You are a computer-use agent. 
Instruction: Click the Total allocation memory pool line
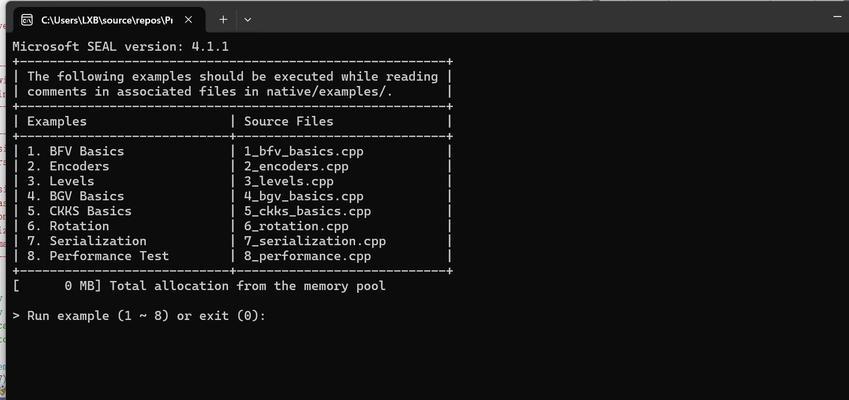199,286
